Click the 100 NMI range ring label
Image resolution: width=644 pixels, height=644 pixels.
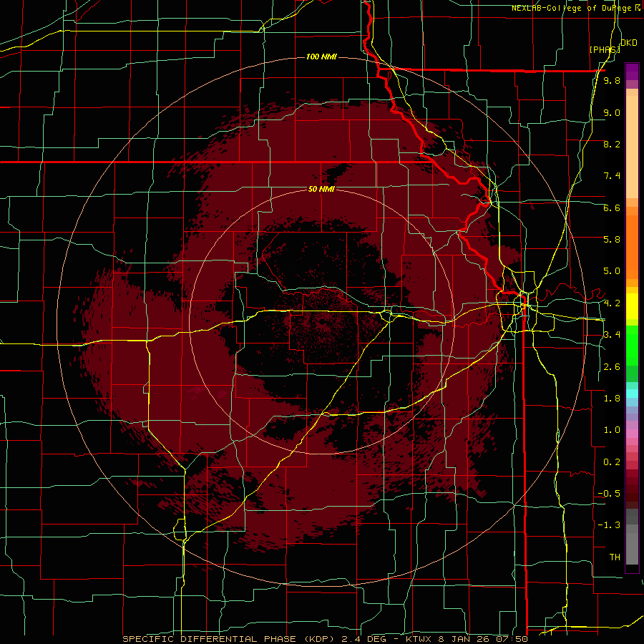(321, 57)
